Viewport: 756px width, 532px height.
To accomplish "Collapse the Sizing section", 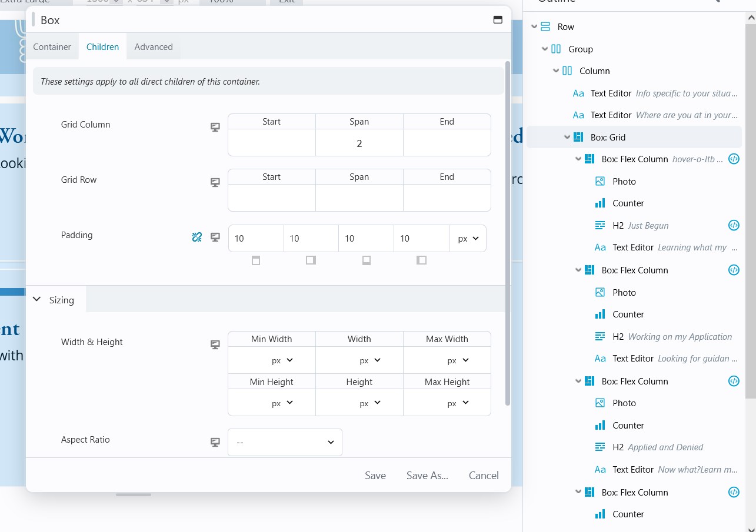I will [x=37, y=300].
